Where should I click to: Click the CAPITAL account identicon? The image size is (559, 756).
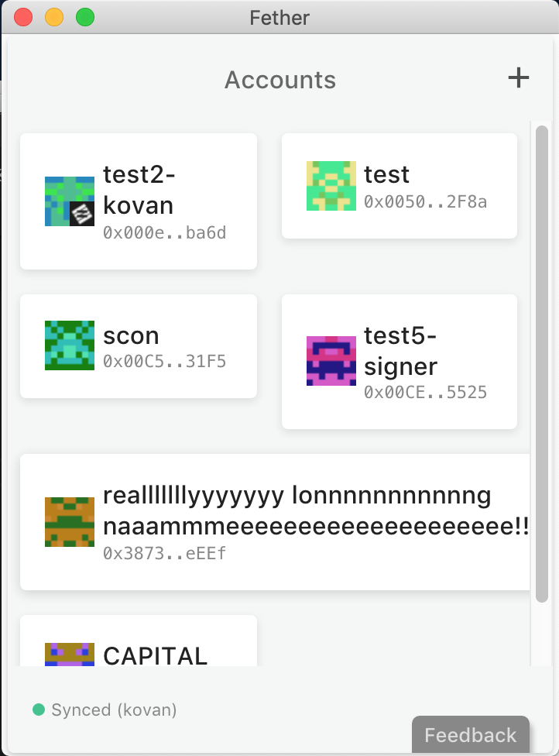pos(70,655)
